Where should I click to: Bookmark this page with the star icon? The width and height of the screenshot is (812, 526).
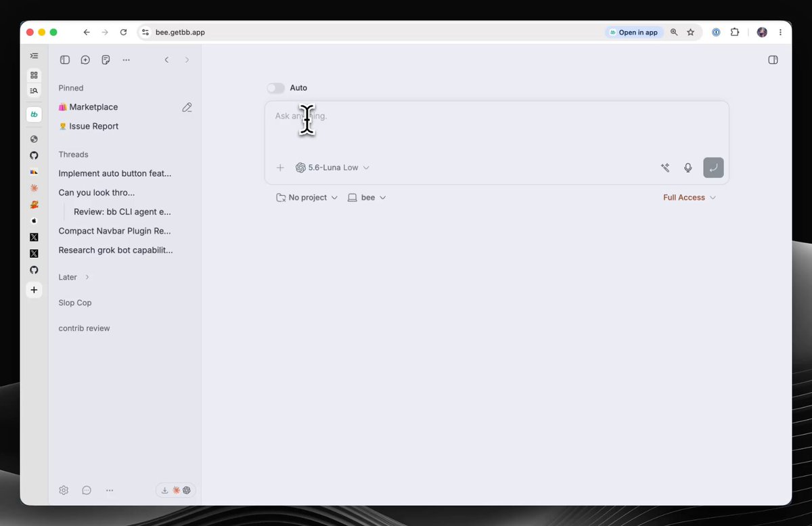691,32
